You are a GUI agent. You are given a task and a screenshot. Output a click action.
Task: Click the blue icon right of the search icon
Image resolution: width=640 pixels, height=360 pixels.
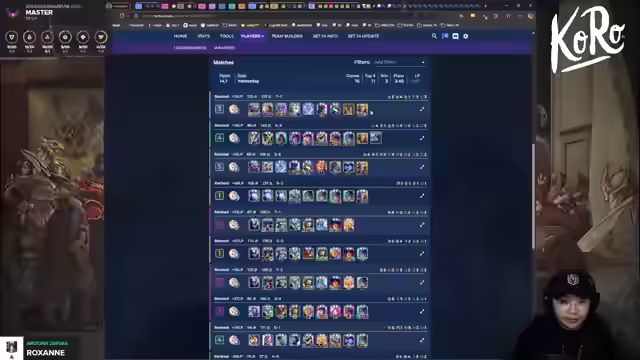click(x=445, y=36)
